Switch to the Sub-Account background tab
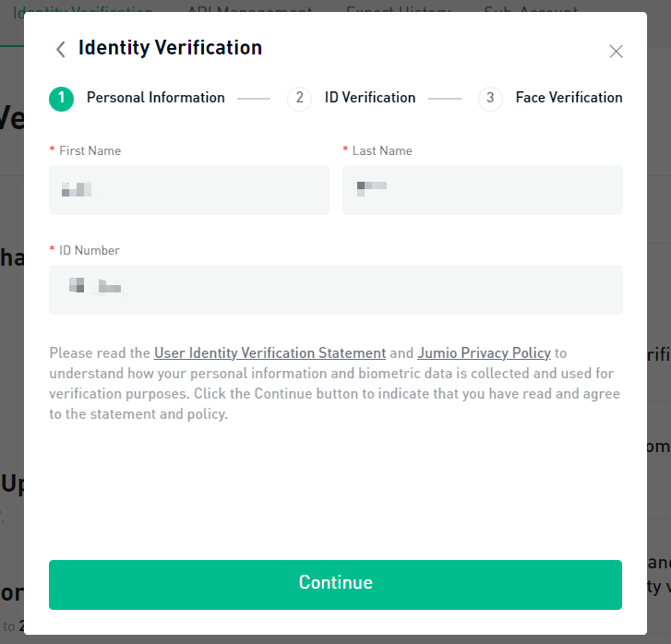 click(531, 9)
